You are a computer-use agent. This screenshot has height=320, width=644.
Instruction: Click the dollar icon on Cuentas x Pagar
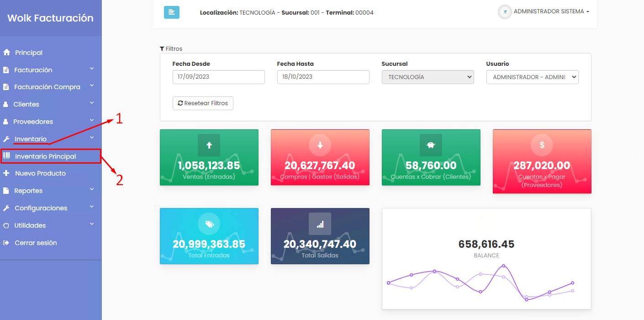[x=542, y=145]
